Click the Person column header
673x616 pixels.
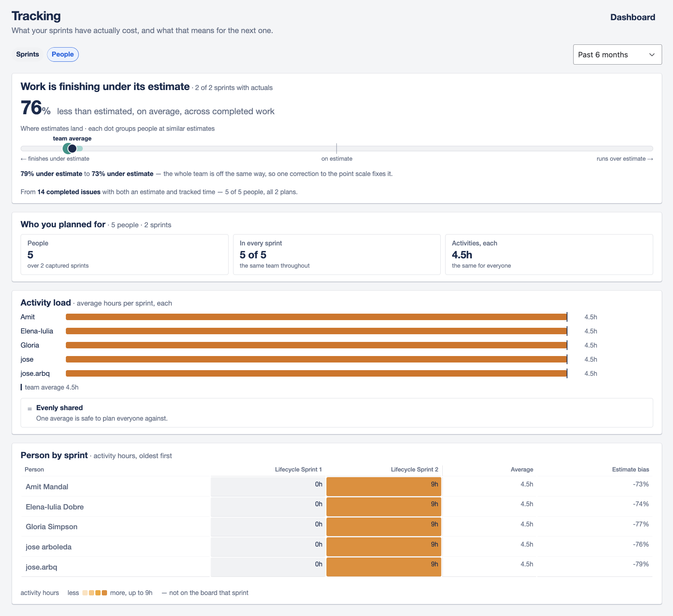(34, 469)
